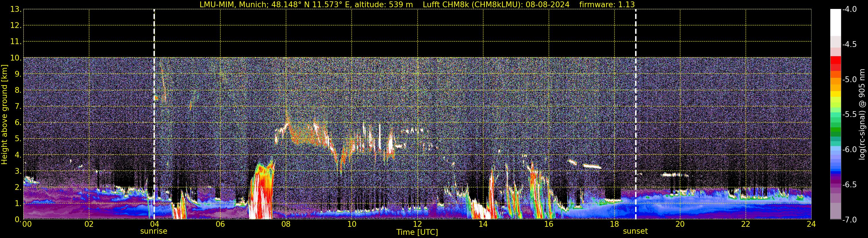Click time axis tick label '08'
868x238 pixels.
(286, 224)
